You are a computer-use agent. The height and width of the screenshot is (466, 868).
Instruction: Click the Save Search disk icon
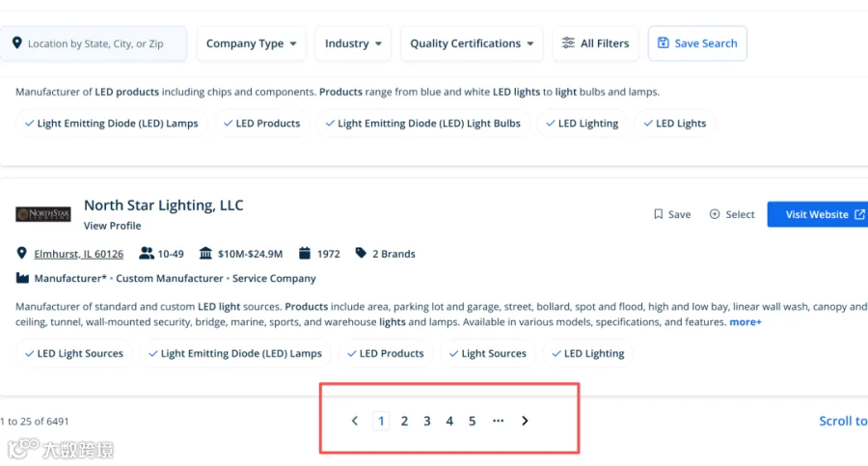point(663,42)
